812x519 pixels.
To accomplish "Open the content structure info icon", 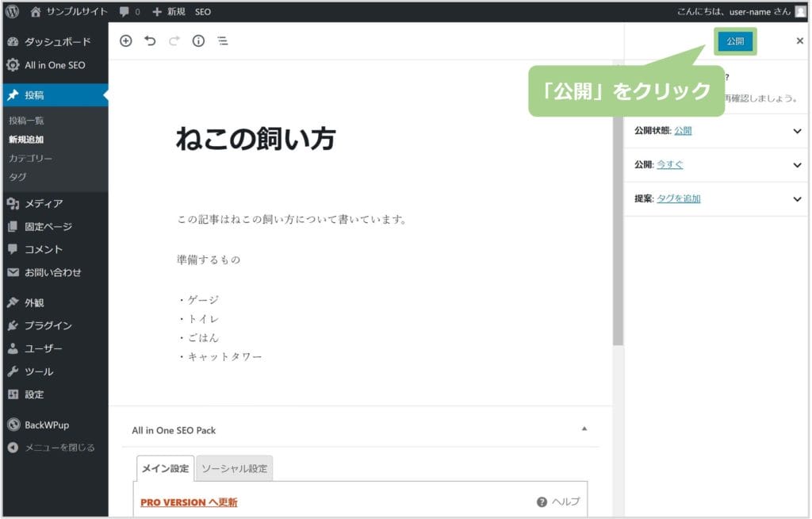I will [x=198, y=41].
